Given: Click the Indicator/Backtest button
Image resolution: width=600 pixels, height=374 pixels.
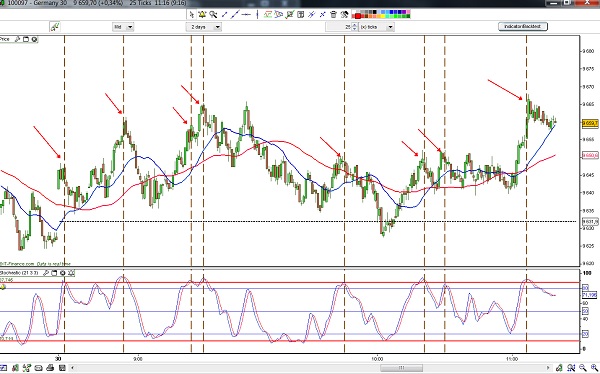Looking at the screenshot, I should (523, 26).
